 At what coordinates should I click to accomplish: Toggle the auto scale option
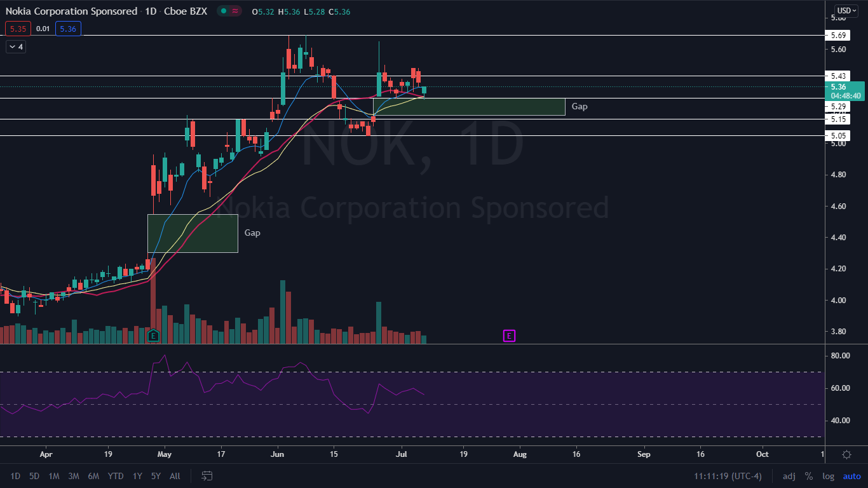tap(851, 476)
